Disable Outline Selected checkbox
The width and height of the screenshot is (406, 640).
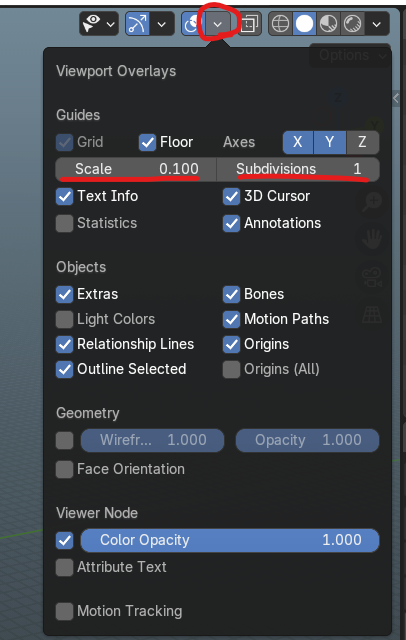tap(64, 369)
